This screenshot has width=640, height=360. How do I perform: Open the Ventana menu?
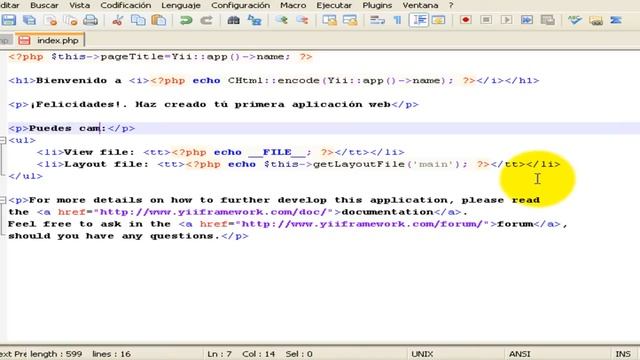point(420,5)
